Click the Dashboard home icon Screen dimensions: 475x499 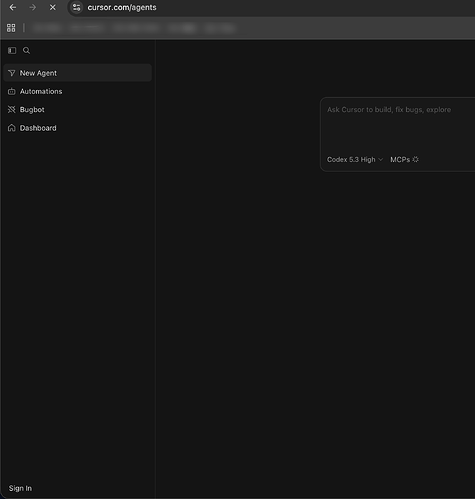[12, 128]
